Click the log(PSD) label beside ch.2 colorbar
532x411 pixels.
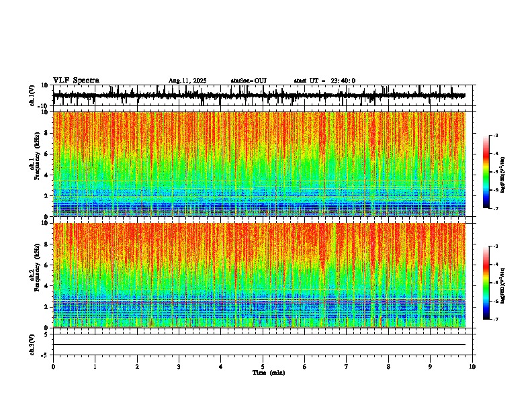click(x=503, y=285)
